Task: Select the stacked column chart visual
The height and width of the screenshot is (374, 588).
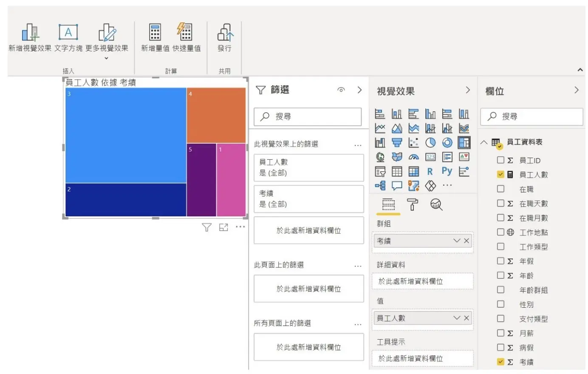Action: 397,114
